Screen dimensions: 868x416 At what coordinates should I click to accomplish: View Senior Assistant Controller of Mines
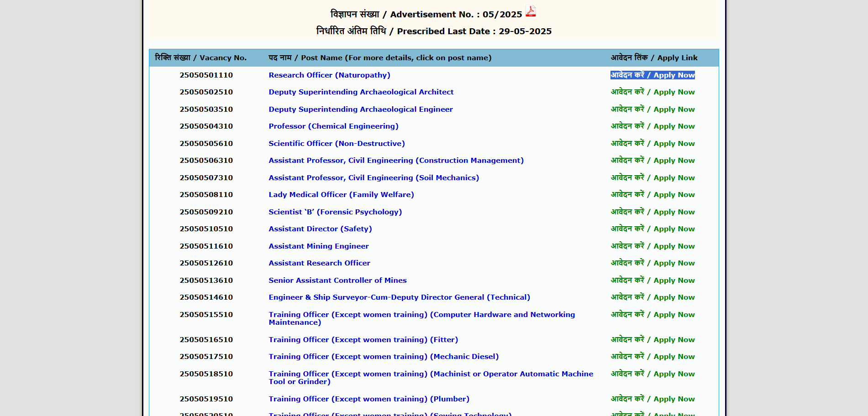click(337, 281)
